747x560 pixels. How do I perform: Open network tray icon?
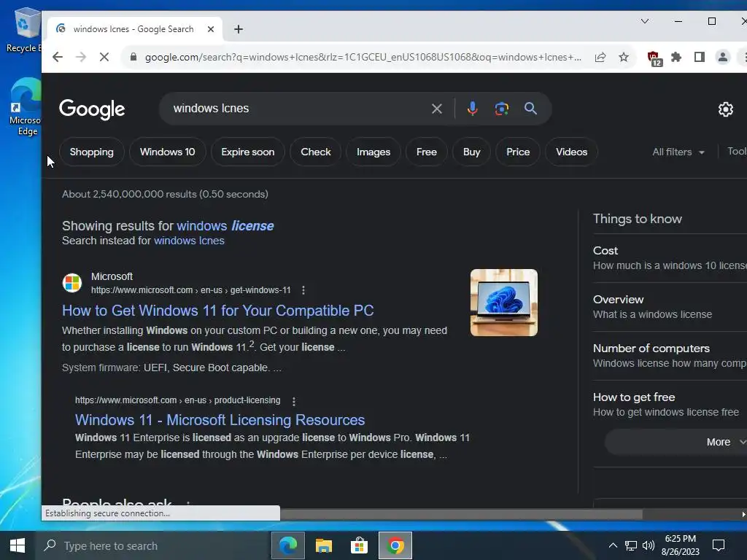pyautogui.click(x=631, y=545)
